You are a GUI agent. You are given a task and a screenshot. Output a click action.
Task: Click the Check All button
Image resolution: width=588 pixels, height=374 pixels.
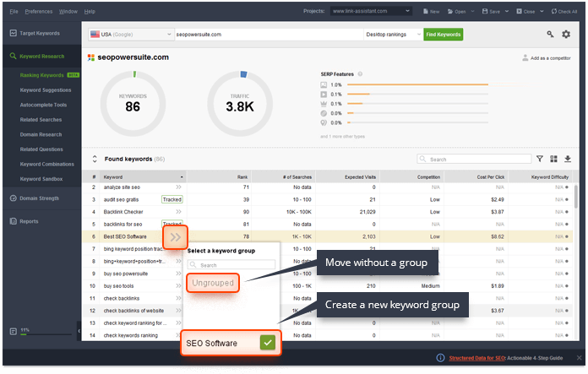pos(564,12)
